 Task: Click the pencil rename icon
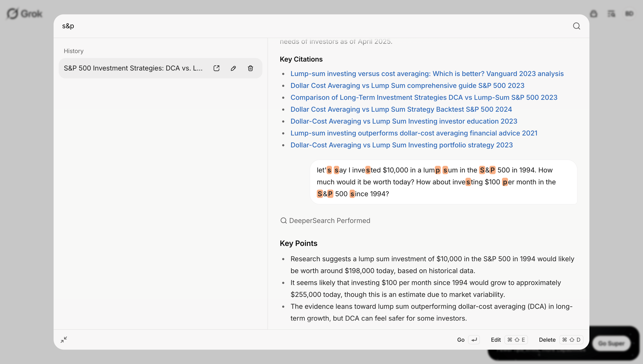[233, 68]
